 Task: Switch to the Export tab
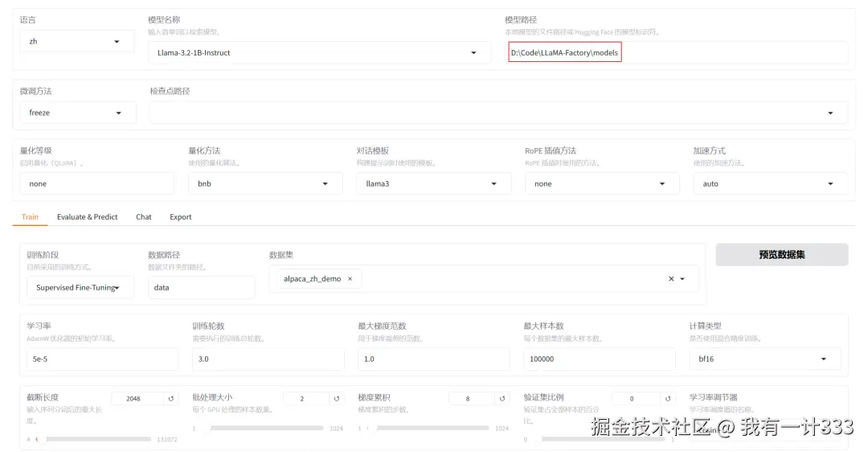[181, 217]
